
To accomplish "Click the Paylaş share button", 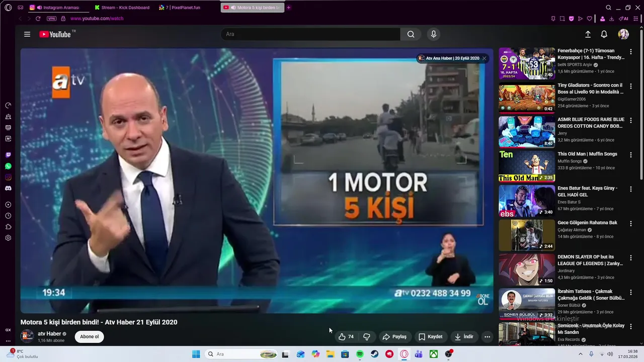I will pyautogui.click(x=394, y=337).
